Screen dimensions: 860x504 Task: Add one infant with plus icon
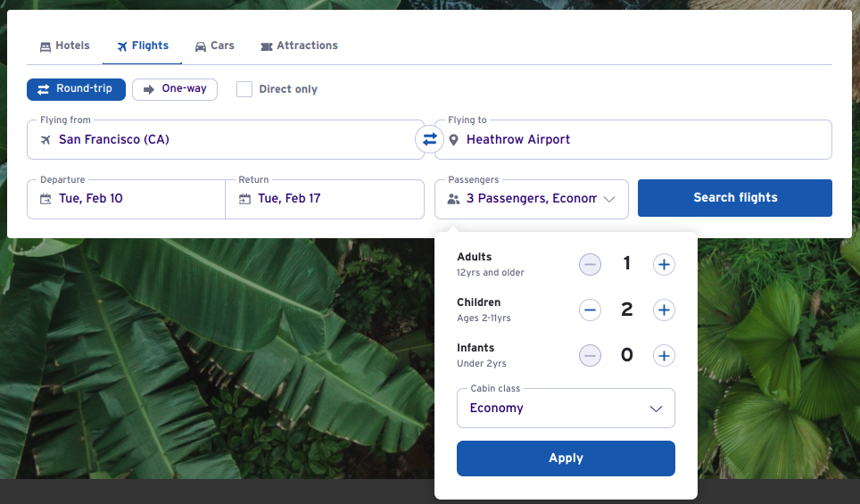pos(663,356)
